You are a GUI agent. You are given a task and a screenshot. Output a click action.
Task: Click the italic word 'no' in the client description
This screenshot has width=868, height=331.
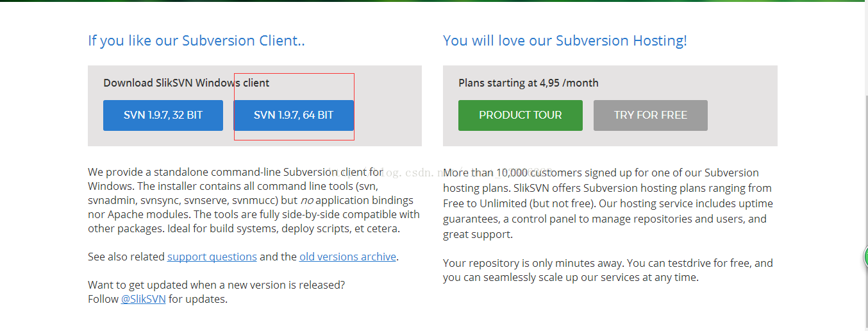307,200
